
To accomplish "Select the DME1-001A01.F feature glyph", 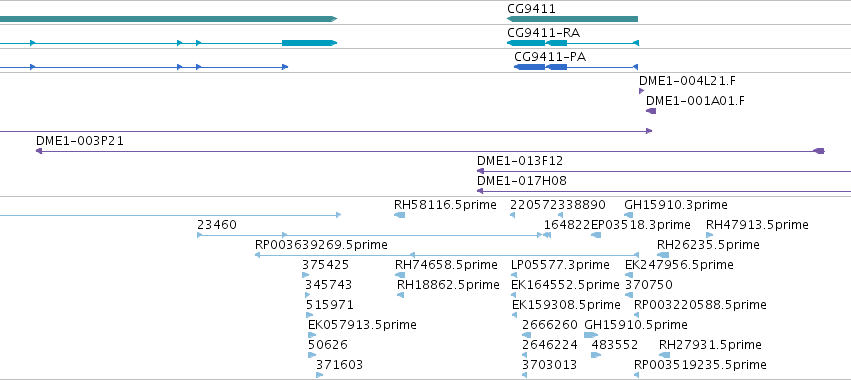I will click(x=651, y=111).
